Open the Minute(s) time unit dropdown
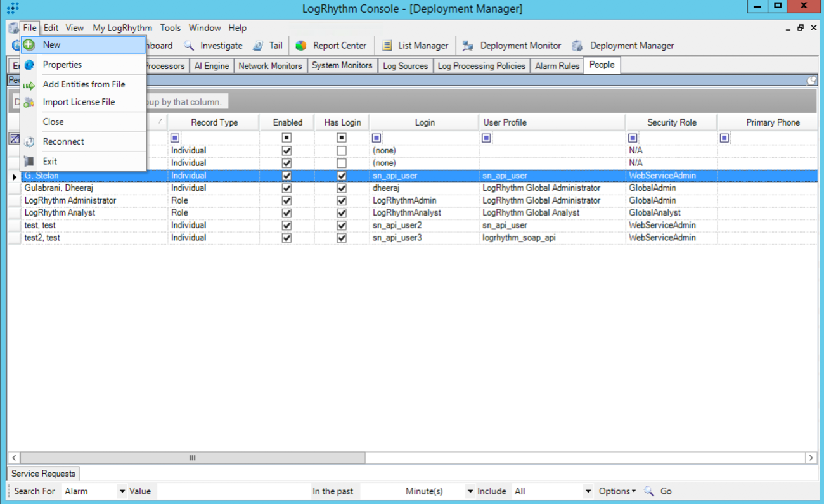 coord(470,491)
